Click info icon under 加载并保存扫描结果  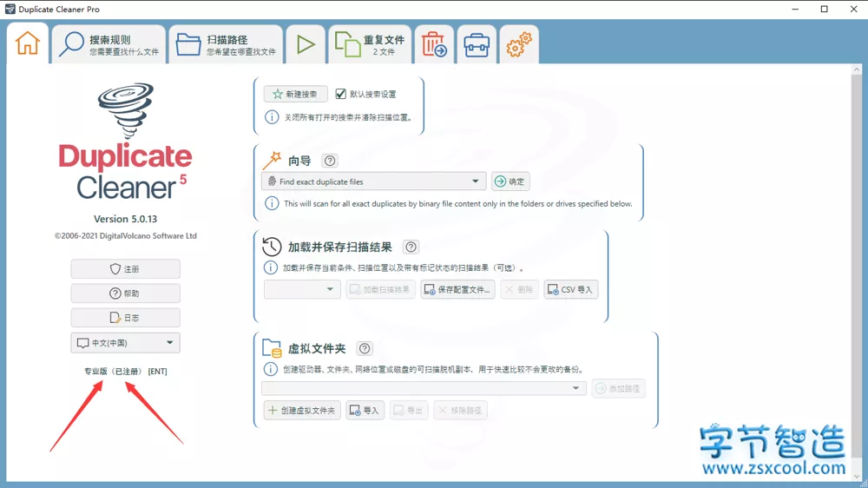pyautogui.click(x=270, y=267)
